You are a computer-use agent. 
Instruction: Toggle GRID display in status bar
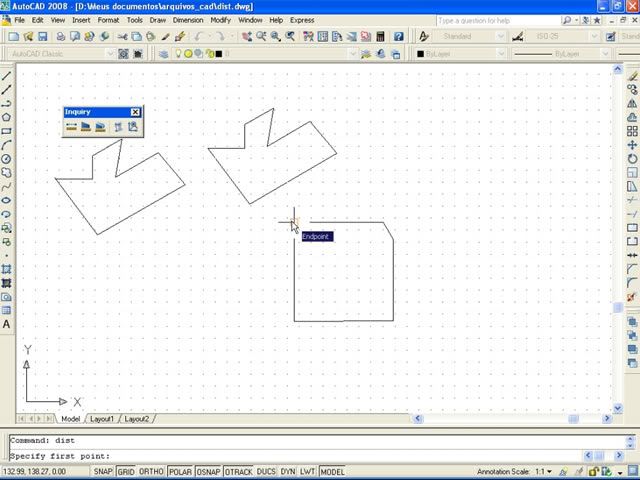pyautogui.click(x=126, y=471)
